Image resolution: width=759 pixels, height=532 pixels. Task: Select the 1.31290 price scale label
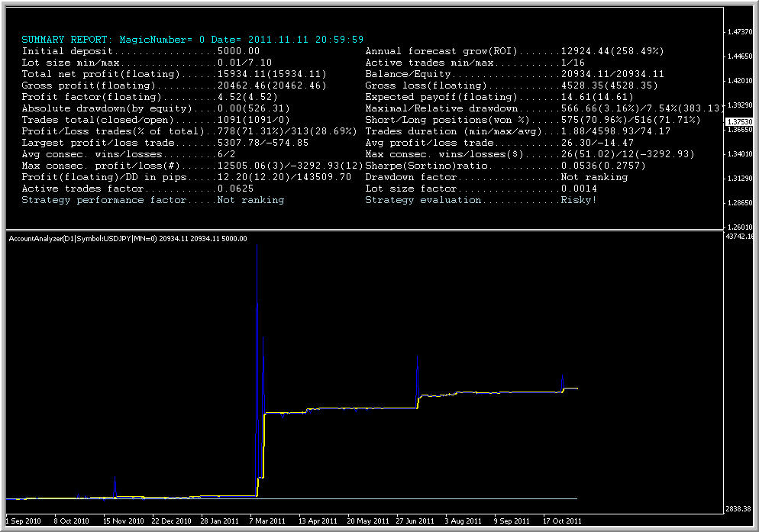pos(740,179)
